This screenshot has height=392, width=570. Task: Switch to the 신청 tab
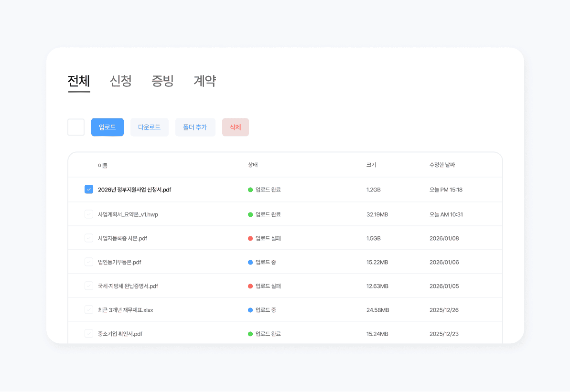[120, 81]
